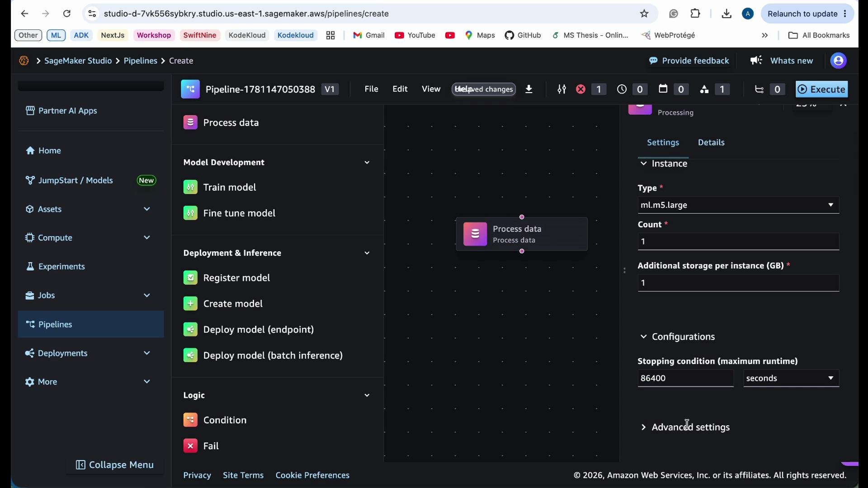
Task: Collapse the Deployment & Inference group
Action: [367, 253]
